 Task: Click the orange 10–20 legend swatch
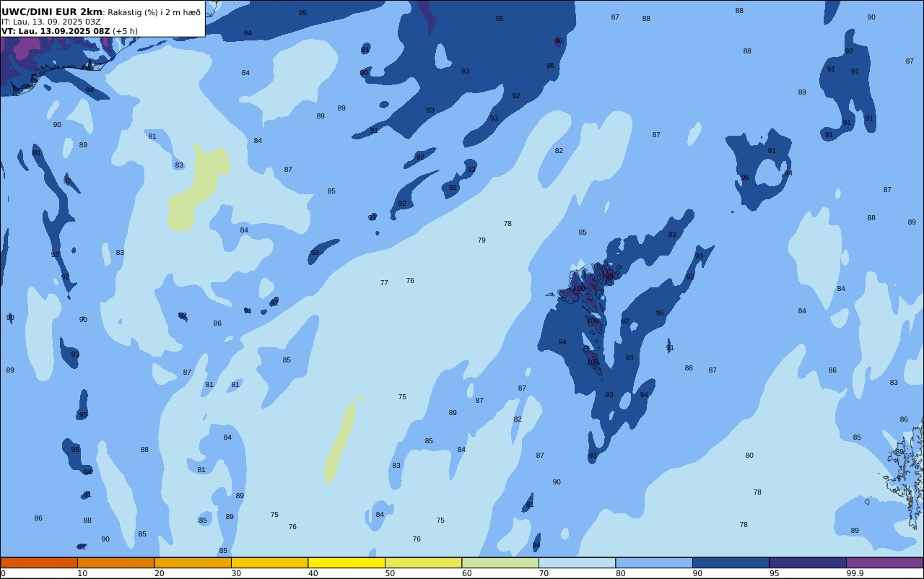115,562
